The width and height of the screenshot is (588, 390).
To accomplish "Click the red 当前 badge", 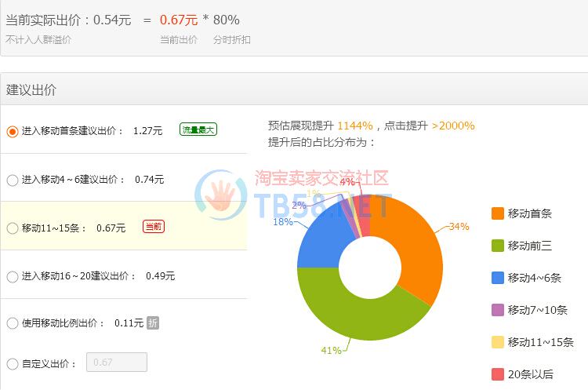I will [154, 227].
